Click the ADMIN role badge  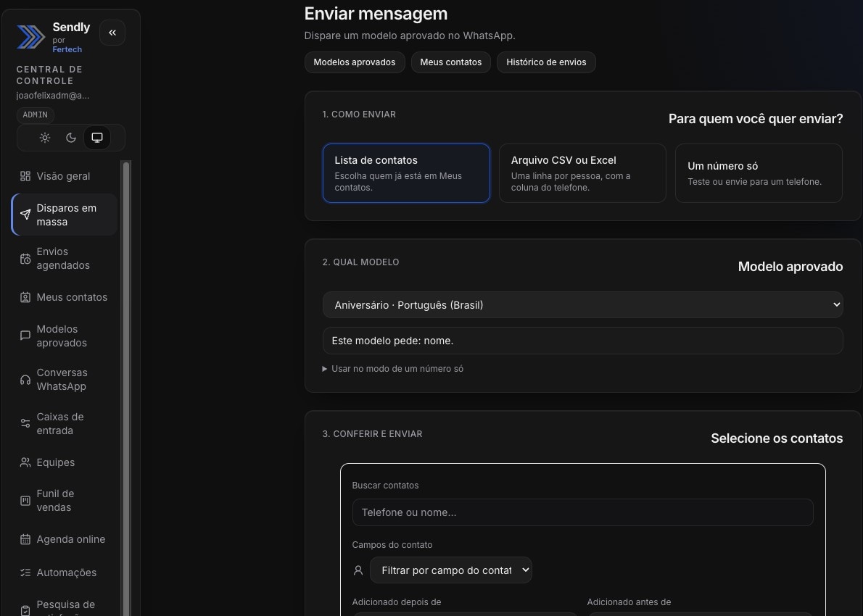pos(36,115)
